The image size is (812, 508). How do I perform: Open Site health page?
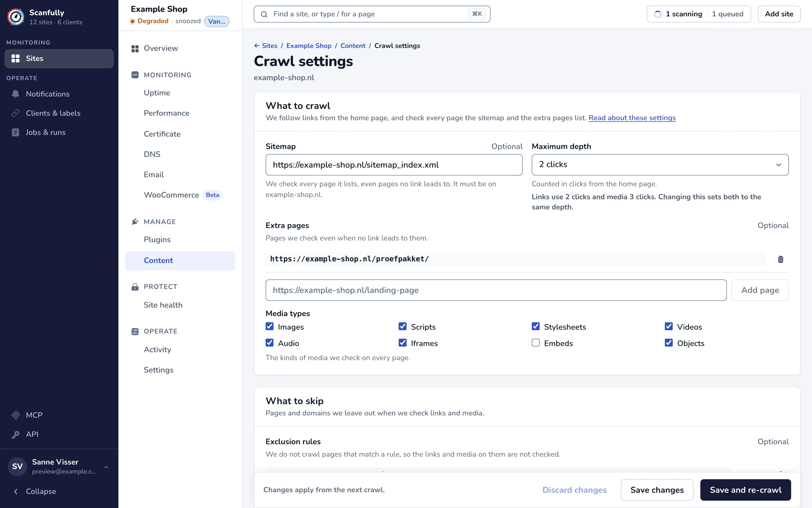click(x=163, y=305)
